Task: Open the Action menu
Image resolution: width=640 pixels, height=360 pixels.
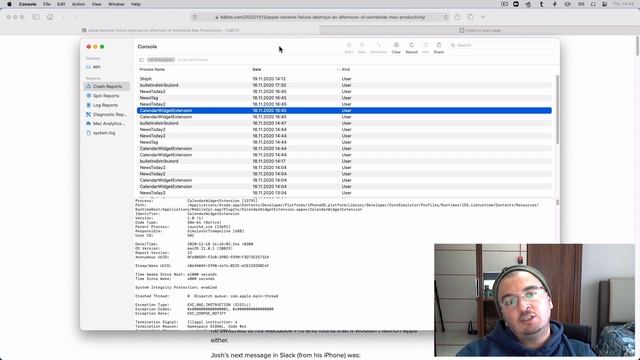Action: point(78,4)
